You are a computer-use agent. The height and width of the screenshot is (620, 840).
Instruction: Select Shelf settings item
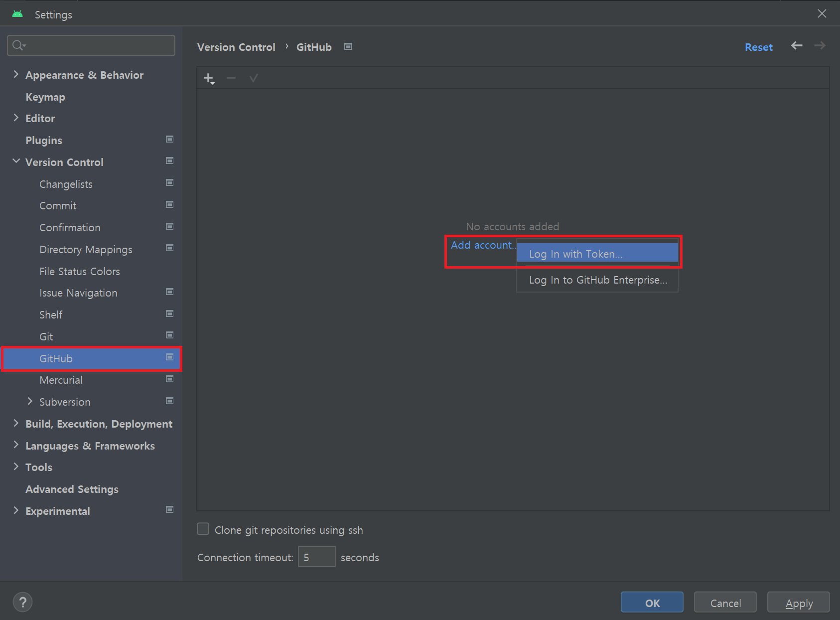coord(51,315)
